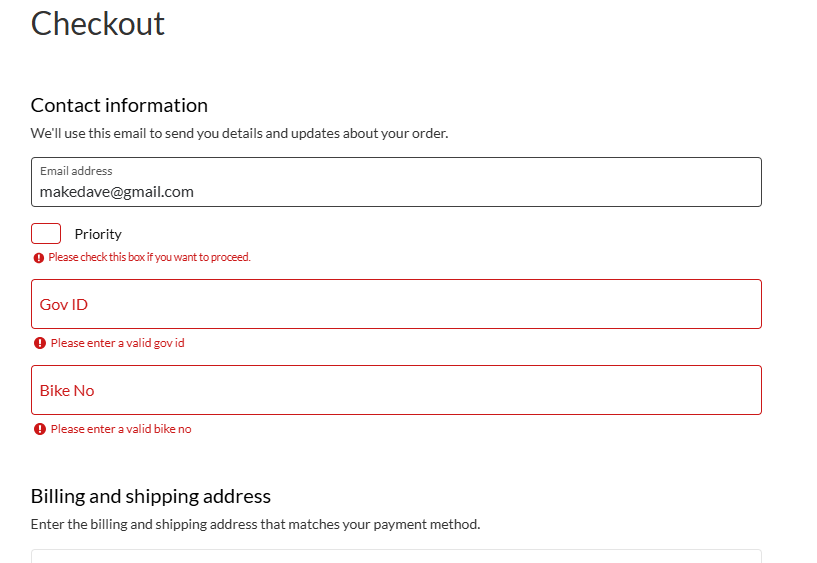
Task: Click the error icon beside the gov id warning
Action: point(40,343)
